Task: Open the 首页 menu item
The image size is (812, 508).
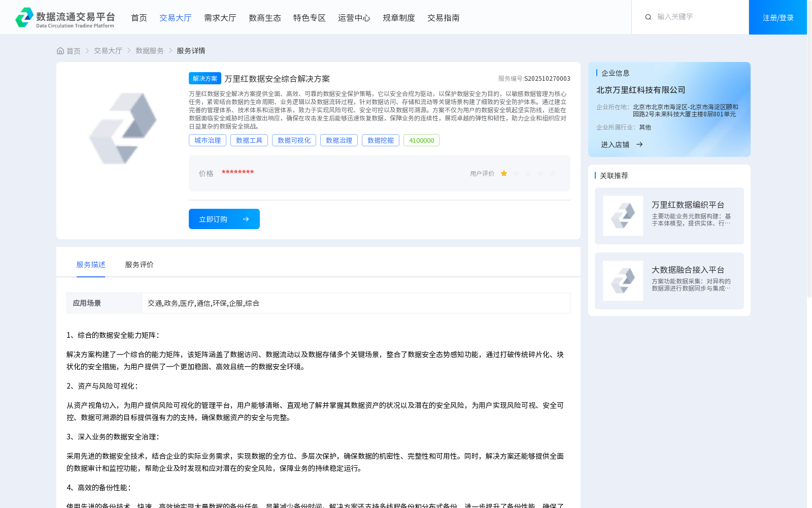Action: pos(139,18)
